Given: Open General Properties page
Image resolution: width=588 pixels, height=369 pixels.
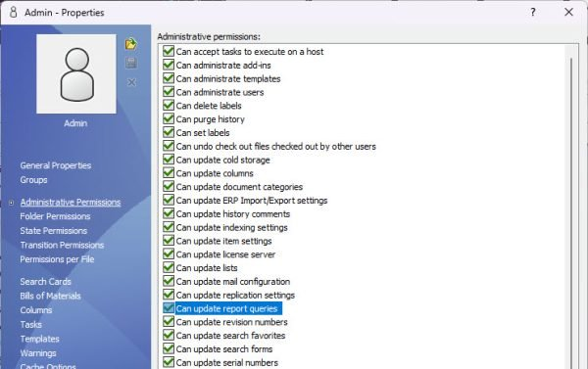Looking at the screenshot, I should pos(56,165).
